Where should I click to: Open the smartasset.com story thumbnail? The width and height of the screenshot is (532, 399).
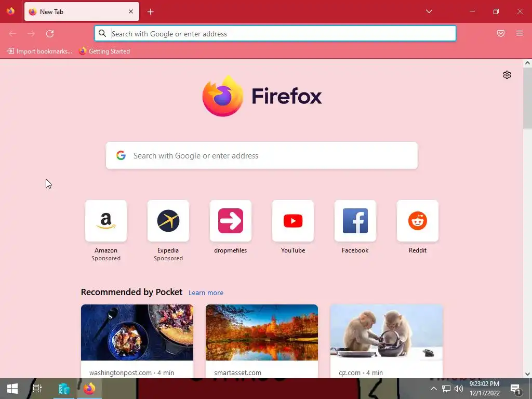pos(262,332)
